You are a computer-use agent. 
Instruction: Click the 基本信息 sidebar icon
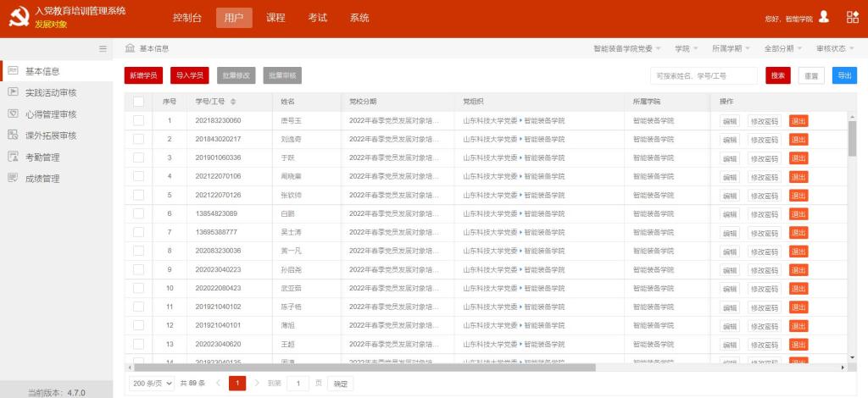[13, 71]
